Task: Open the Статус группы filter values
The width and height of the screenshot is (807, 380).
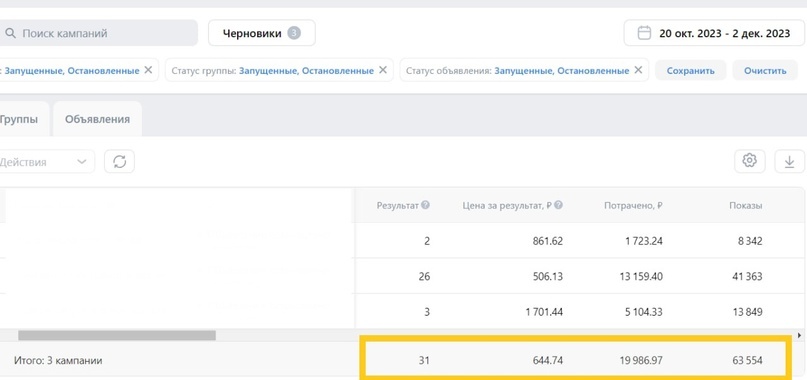Action: 307,71
